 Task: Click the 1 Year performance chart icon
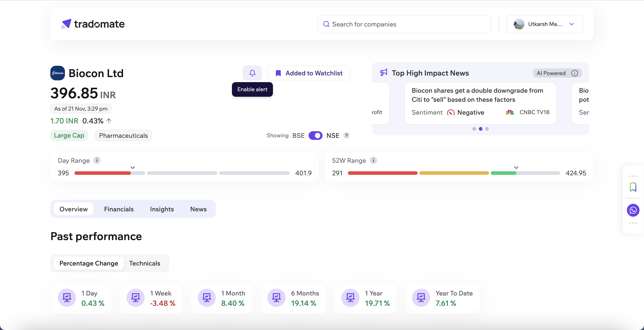350,298
